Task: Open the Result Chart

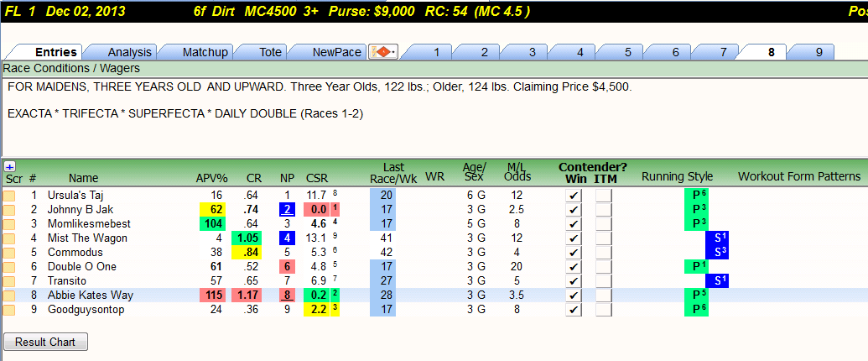Action: 44,342
